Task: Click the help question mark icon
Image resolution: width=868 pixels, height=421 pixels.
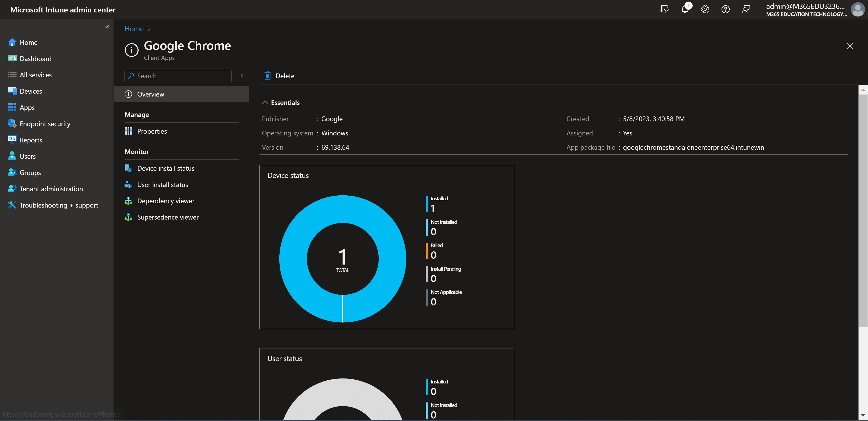Action: coord(725,9)
